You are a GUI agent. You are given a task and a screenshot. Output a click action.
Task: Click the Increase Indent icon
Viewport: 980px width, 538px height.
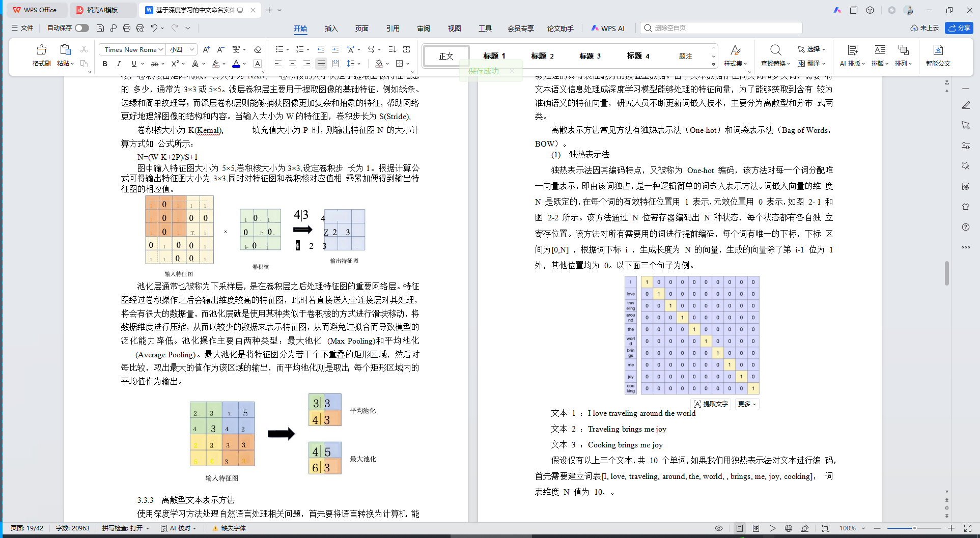pos(335,49)
